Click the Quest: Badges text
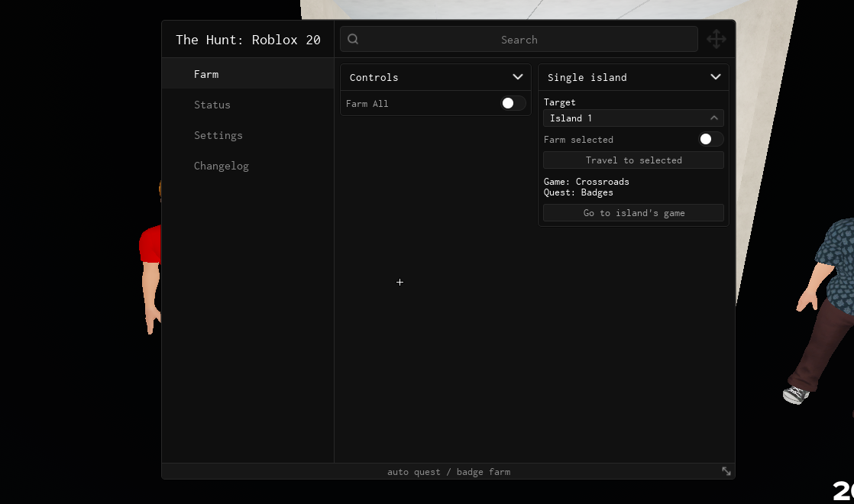This screenshot has height=504, width=854. (x=578, y=192)
